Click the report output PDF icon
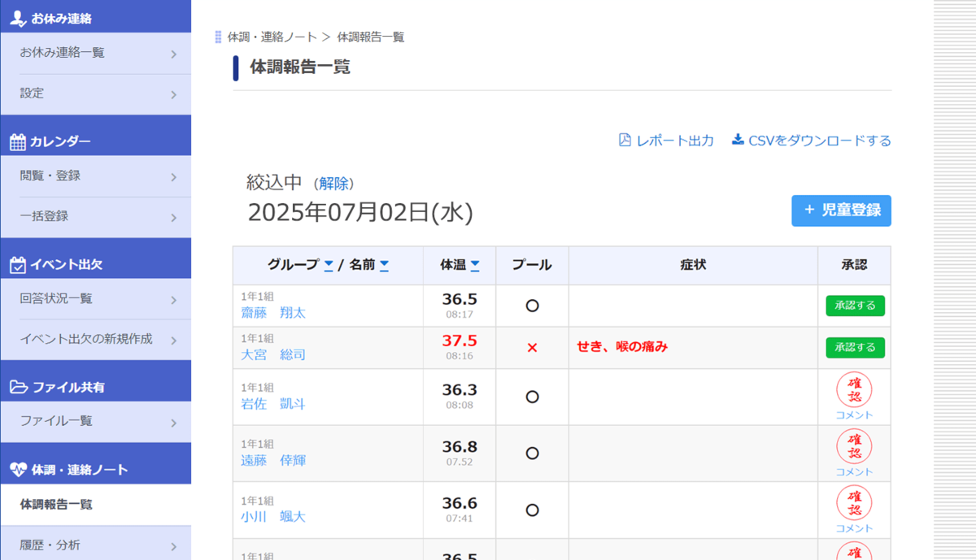Image resolution: width=976 pixels, height=560 pixels. point(625,140)
